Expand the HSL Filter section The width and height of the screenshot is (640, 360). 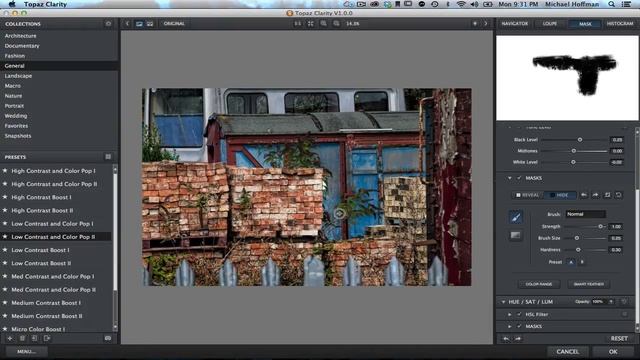click(x=509, y=314)
